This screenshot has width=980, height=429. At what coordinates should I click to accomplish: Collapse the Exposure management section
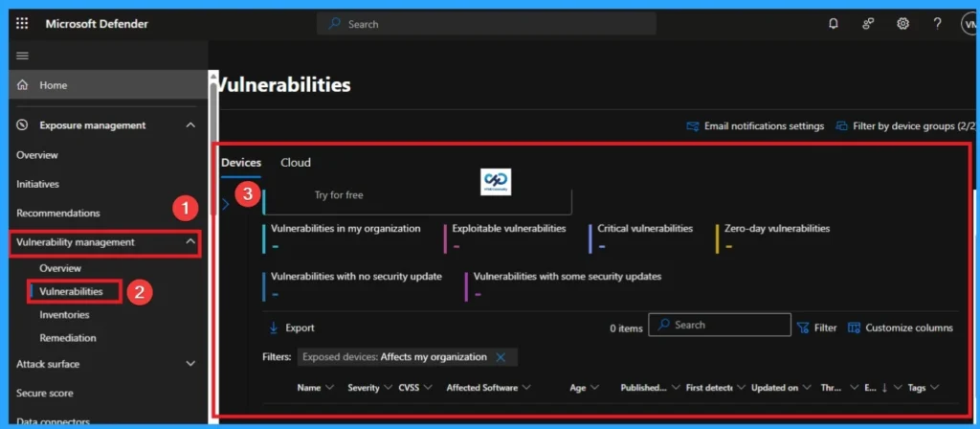pyautogui.click(x=190, y=125)
